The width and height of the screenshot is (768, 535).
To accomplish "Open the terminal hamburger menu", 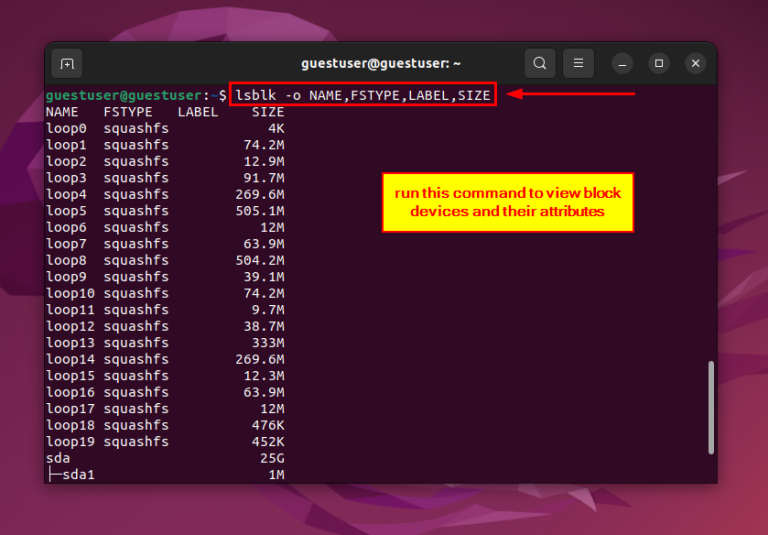I will click(578, 63).
